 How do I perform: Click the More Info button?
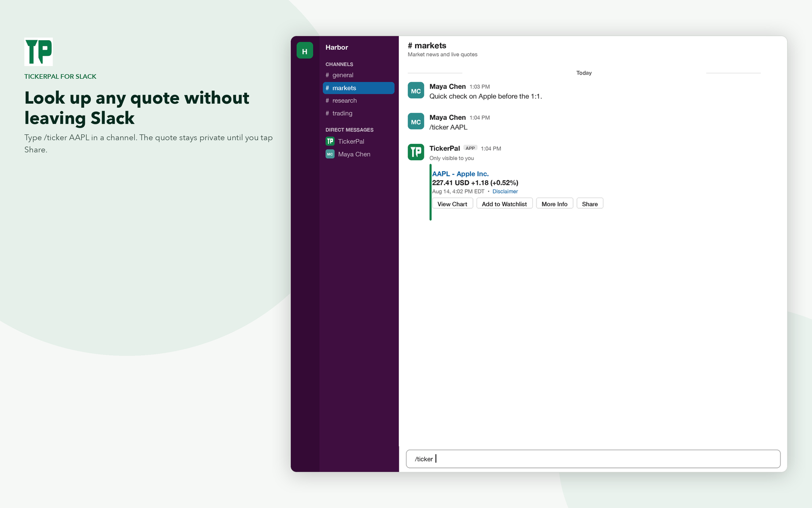click(x=555, y=204)
